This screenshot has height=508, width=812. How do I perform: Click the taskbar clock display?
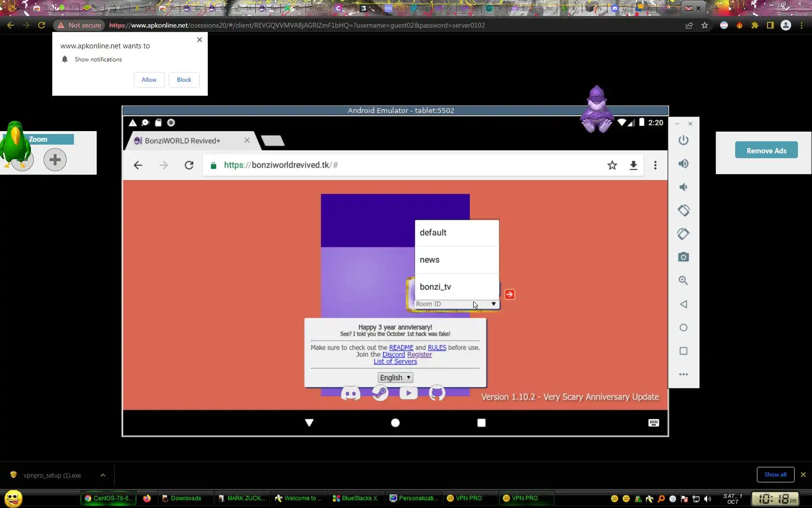coord(776,498)
